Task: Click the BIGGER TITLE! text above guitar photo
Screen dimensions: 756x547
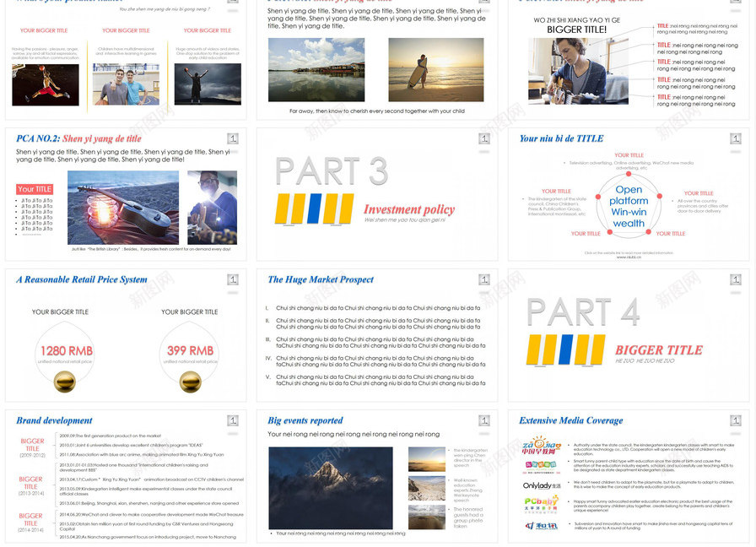Action: coord(576,30)
